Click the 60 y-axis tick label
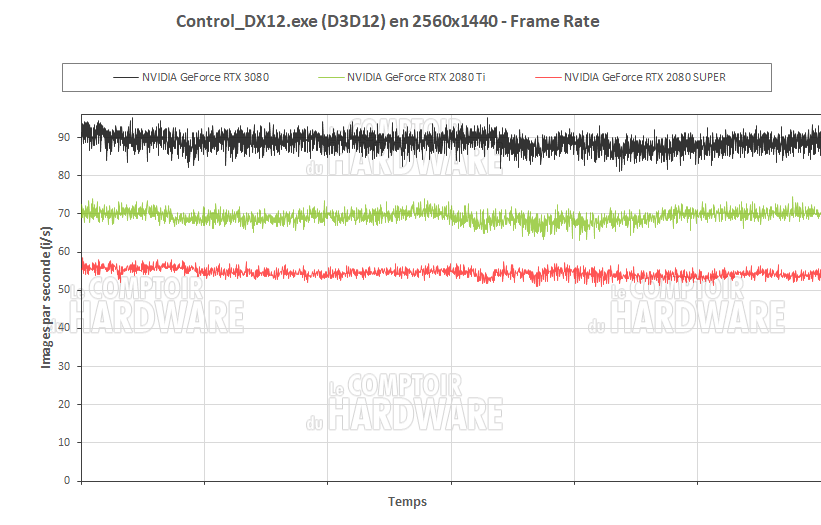Viewport: 821px width, 525px height. pyautogui.click(x=64, y=252)
